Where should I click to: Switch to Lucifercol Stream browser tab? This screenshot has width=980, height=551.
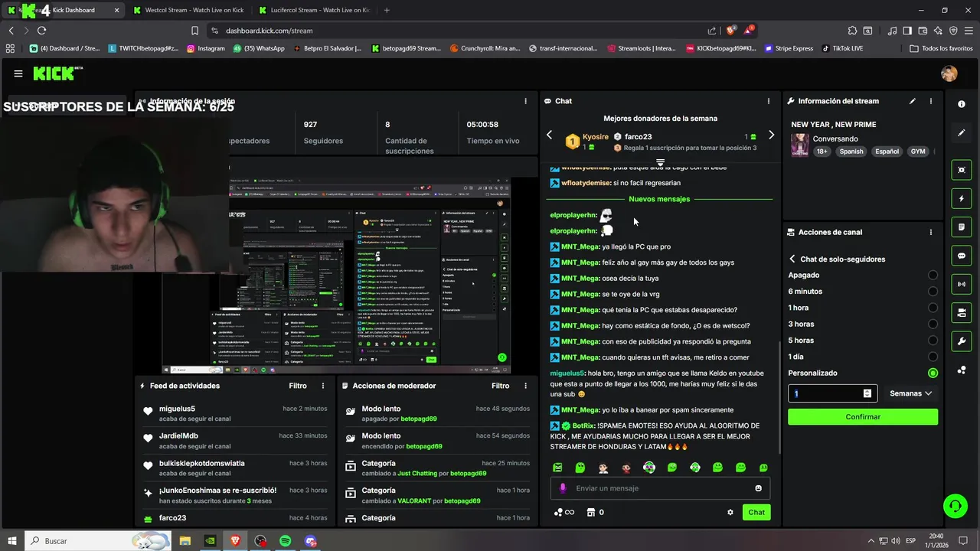point(315,10)
